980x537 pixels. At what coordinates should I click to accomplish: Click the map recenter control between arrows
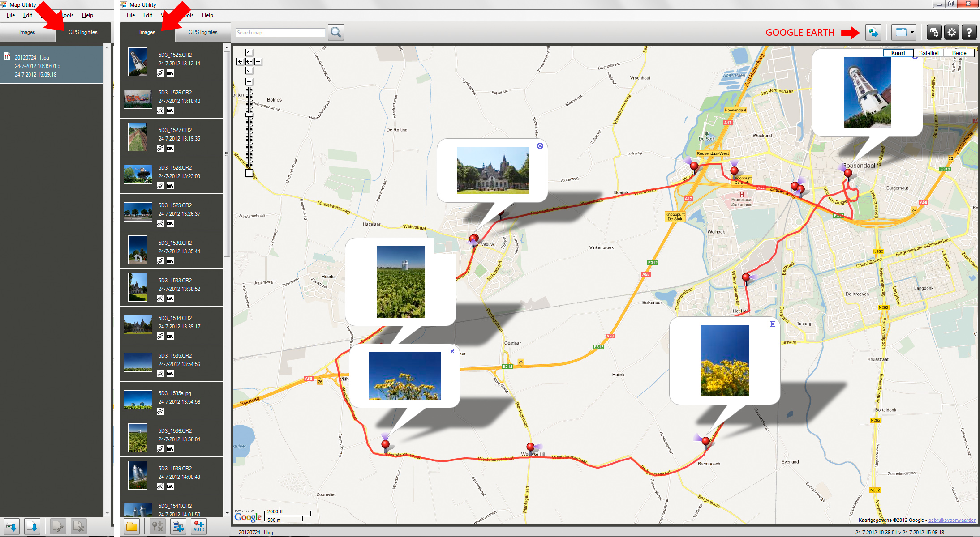pos(249,61)
